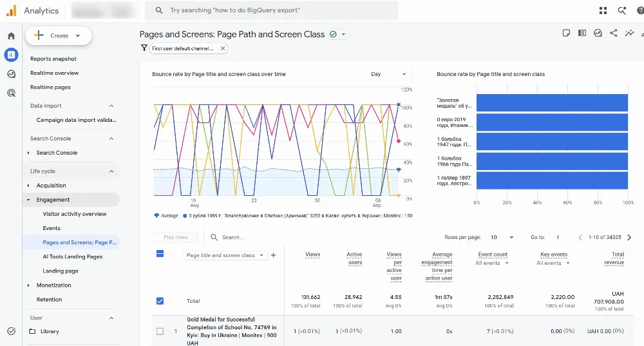Open Events report
The height and width of the screenshot is (346, 644).
click(x=52, y=228)
